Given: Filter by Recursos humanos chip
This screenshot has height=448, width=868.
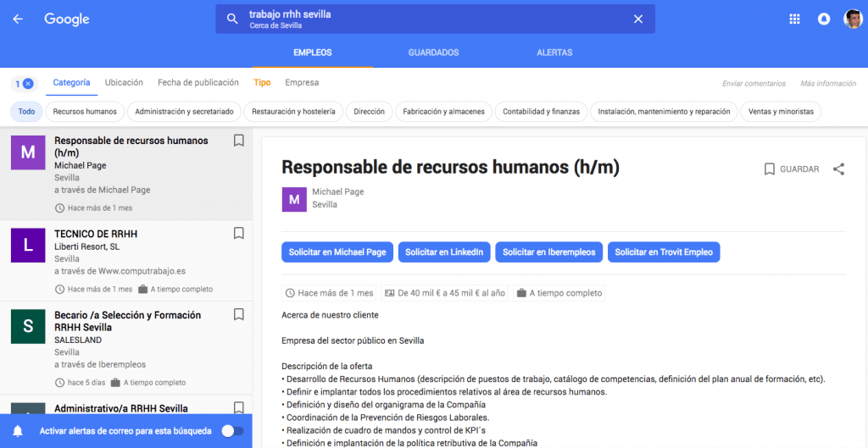Looking at the screenshot, I should click(85, 111).
